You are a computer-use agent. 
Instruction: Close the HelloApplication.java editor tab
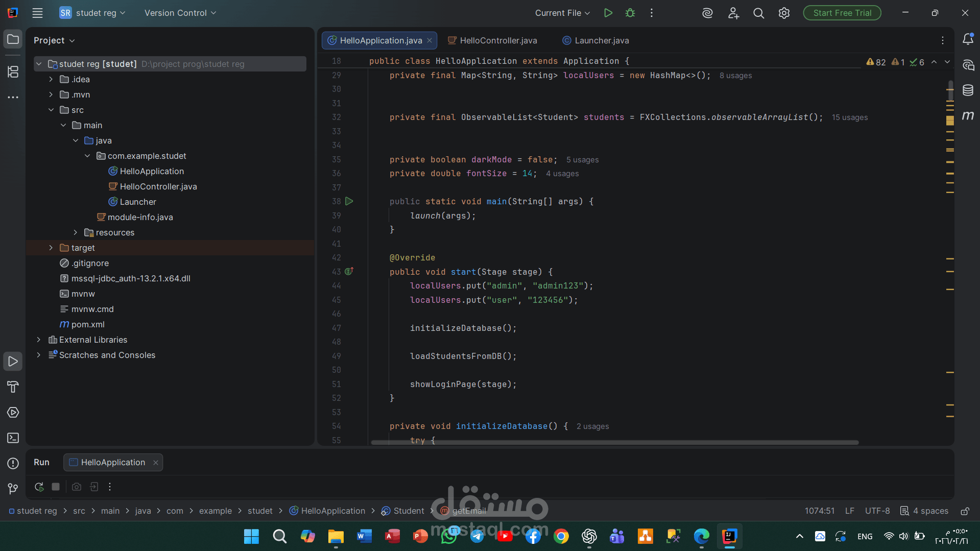(429, 40)
